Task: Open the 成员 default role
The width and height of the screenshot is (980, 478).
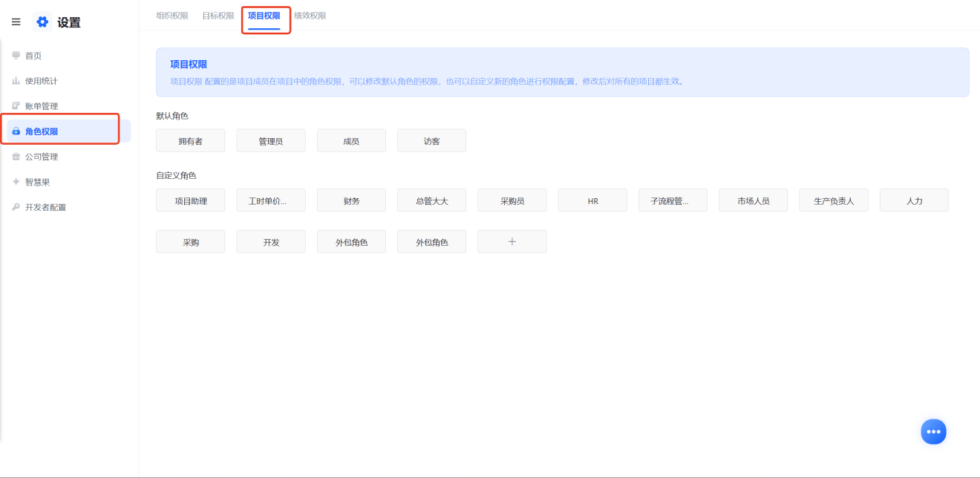Action: pyautogui.click(x=351, y=141)
